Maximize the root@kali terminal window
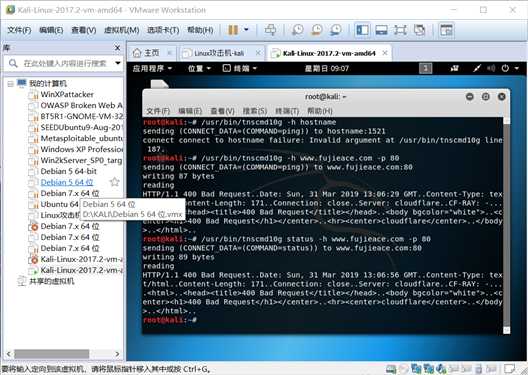 coord(486,97)
